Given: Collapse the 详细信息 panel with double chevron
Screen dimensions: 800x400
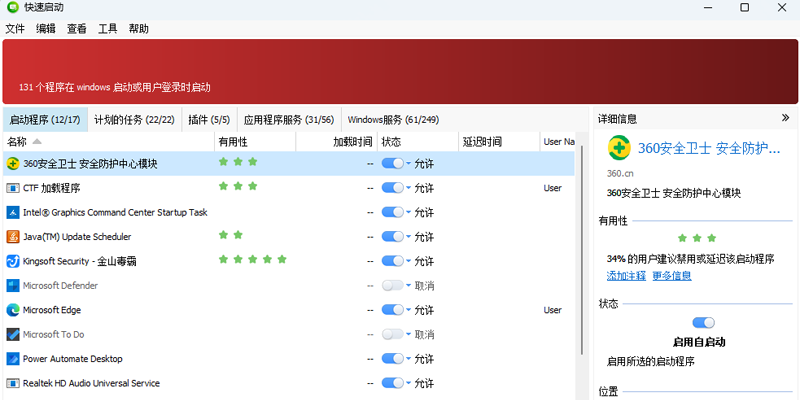Looking at the screenshot, I should click(x=785, y=118).
